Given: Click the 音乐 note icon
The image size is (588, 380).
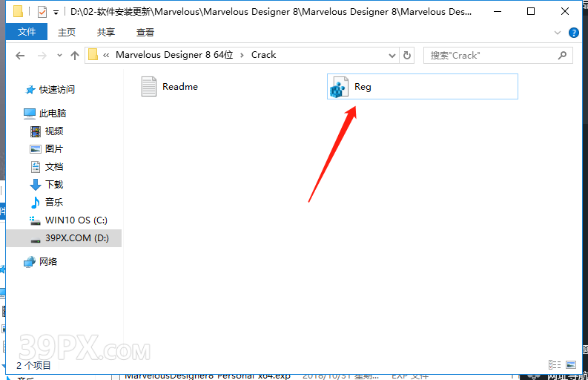Looking at the screenshot, I should click(x=36, y=203).
